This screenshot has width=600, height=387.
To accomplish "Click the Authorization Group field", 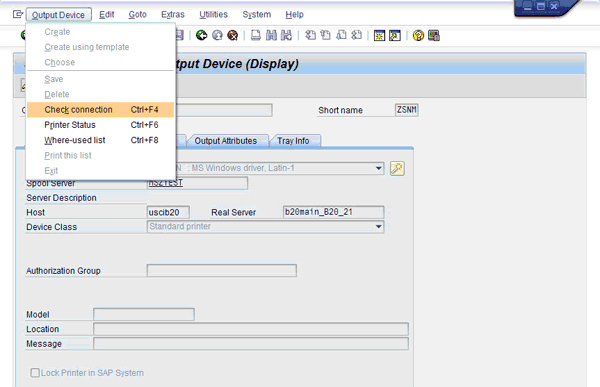I will point(222,271).
